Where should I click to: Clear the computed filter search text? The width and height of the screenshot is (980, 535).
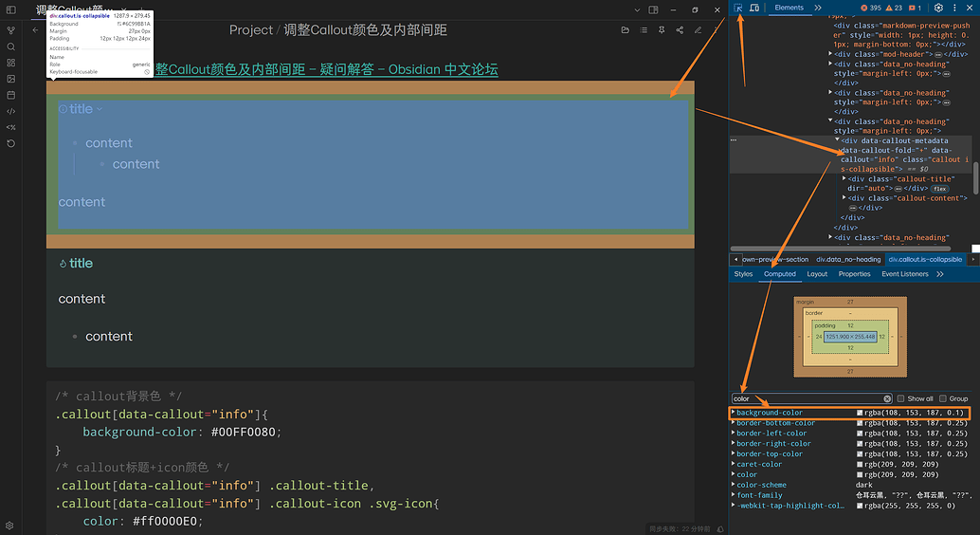[x=887, y=398]
